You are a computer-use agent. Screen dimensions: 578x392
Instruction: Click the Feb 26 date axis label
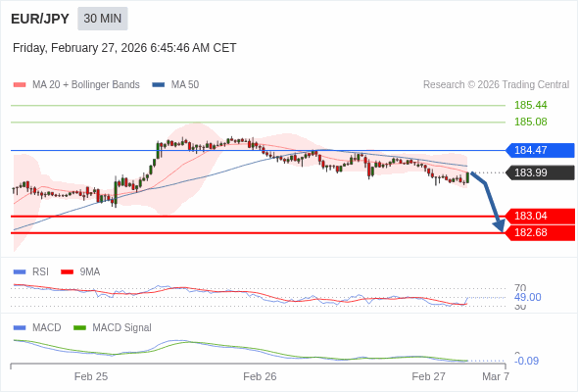(260, 376)
